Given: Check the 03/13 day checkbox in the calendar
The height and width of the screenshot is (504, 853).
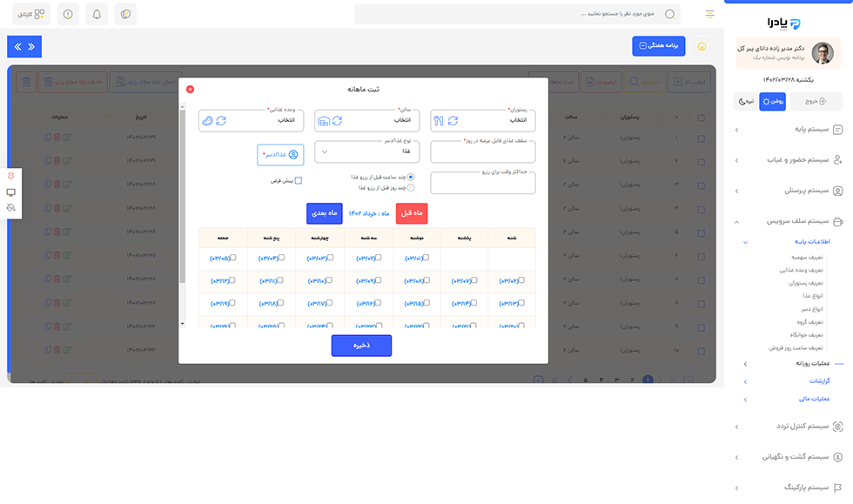Looking at the screenshot, I should pos(521,303).
